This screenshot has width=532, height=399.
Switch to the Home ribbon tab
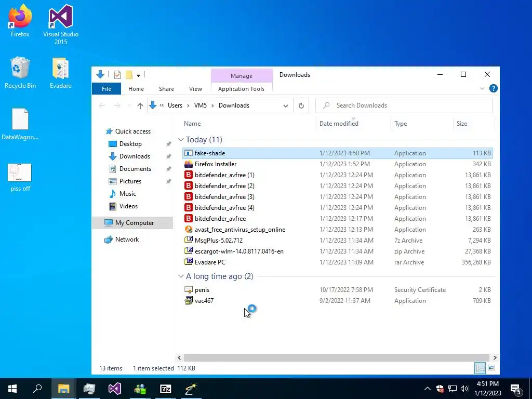136,89
